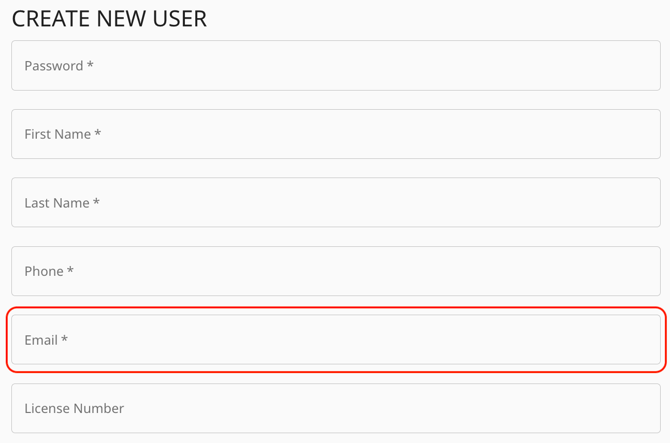Screen dimensions: 670x443
Task: Click into the Phone field
Action: pyautogui.click(x=336, y=271)
